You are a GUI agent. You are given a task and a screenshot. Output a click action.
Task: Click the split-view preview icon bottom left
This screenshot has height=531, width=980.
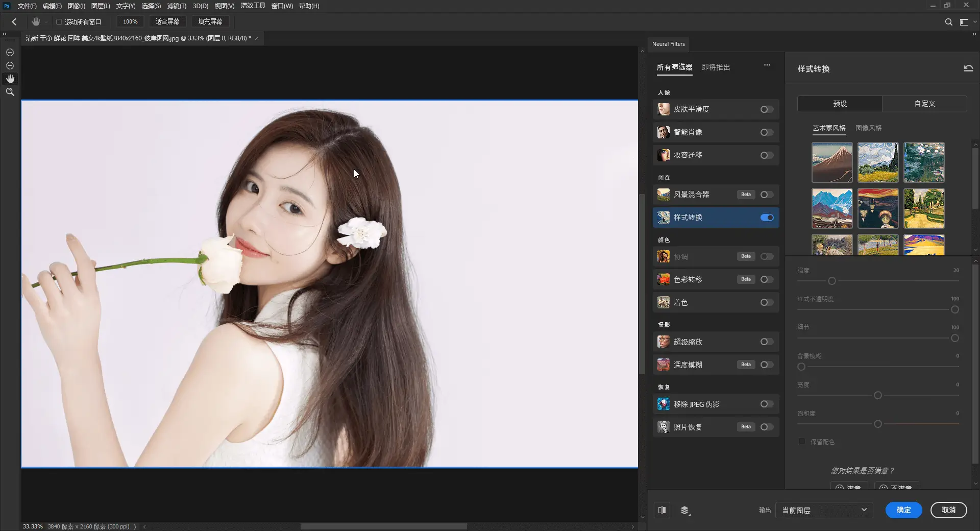click(x=662, y=510)
